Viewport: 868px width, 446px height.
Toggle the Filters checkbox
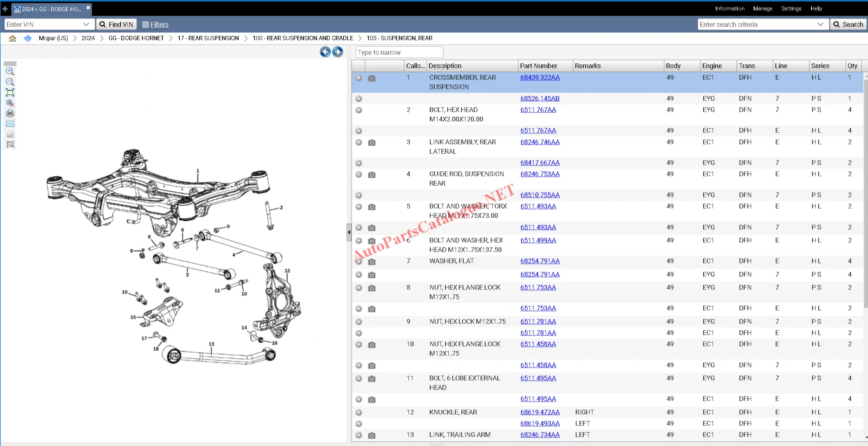tap(146, 24)
